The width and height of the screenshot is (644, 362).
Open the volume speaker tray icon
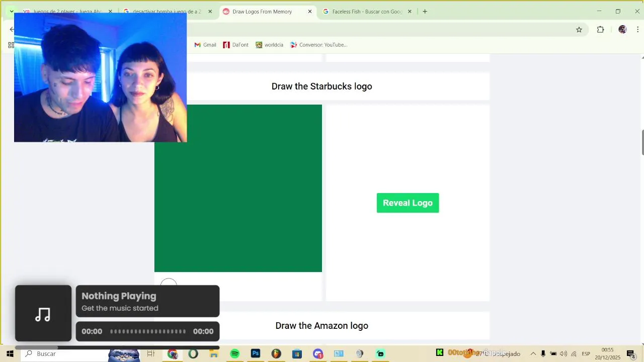563,354
